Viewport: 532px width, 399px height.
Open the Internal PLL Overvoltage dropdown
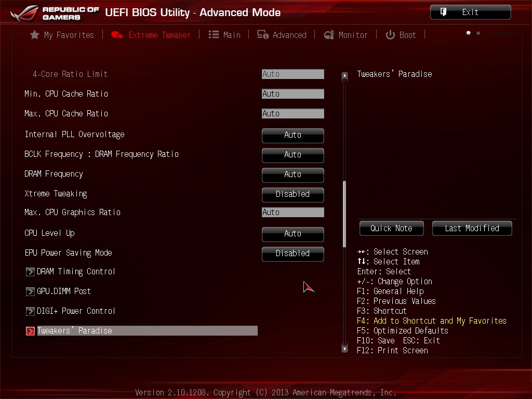(x=293, y=136)
